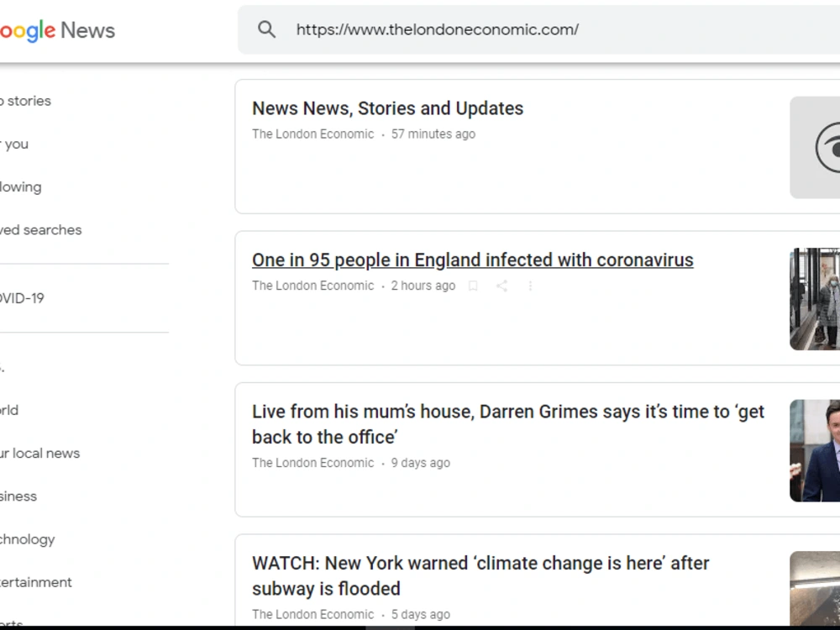The height and width of the screenshot is (630, 840).
Task: Open the Darren Grimes back to office article
Action: (x=508, y=424)
